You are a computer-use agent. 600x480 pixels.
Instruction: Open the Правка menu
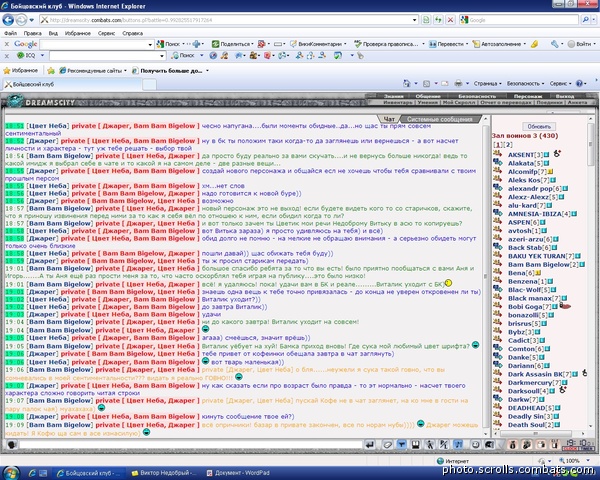33,33
